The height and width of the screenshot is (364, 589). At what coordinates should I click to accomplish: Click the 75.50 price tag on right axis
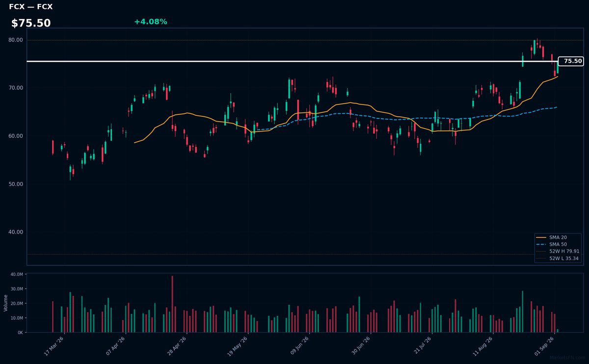(x=571, y=61)
